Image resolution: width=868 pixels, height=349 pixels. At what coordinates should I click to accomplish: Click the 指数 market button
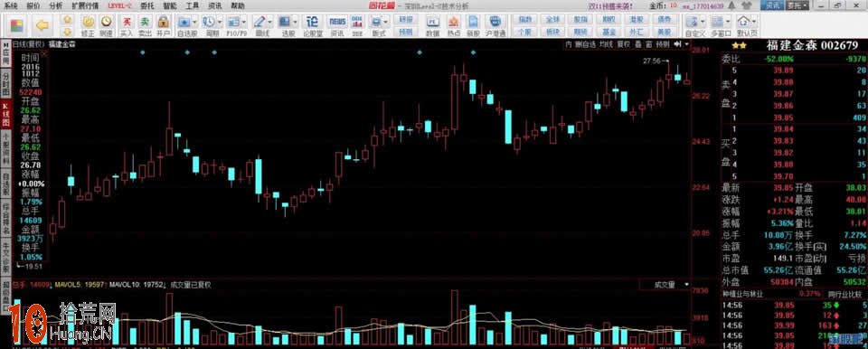[524, 18]
